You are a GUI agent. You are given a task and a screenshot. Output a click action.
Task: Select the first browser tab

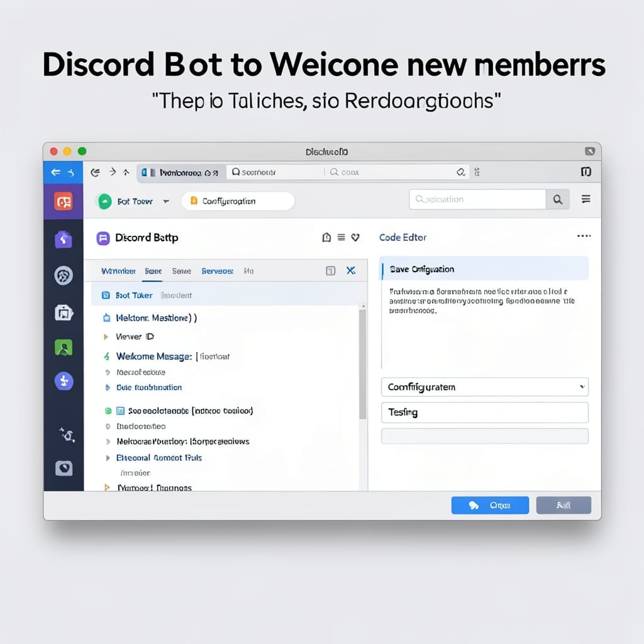(180, 172)
